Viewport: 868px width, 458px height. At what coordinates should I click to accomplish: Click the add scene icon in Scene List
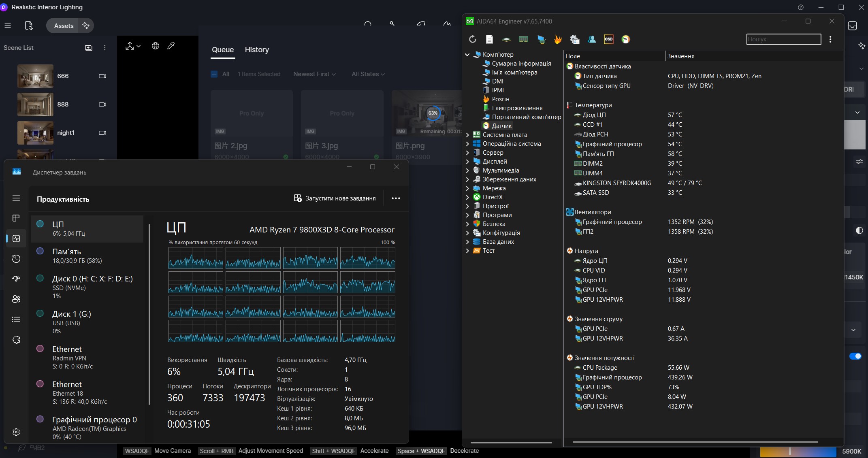(x=89, y=48)
